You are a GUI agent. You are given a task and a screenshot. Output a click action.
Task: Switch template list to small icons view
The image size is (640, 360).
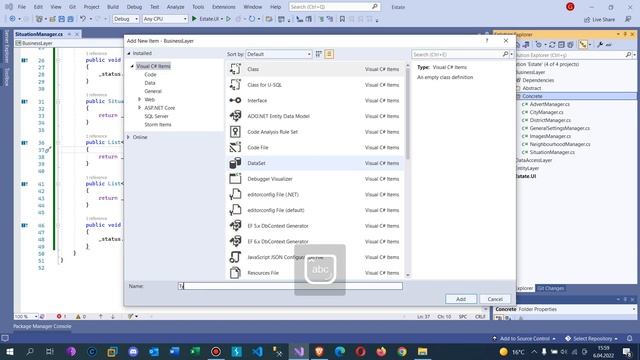click(x=319, y=54)
